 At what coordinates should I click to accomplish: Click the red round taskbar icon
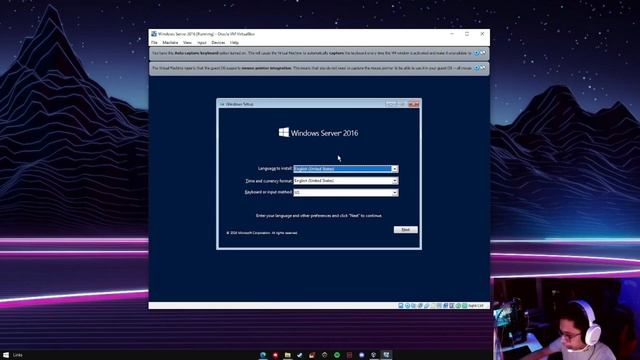(x=276, y=355)
